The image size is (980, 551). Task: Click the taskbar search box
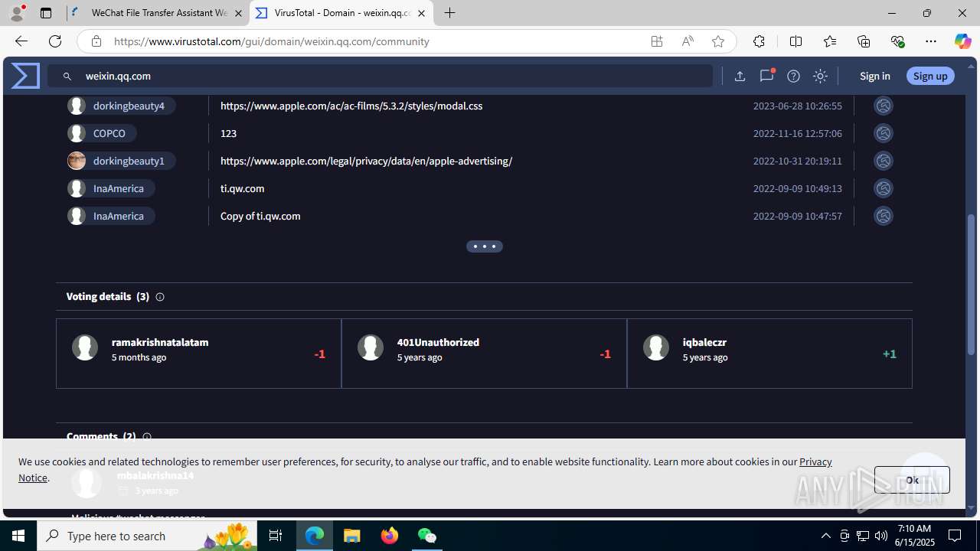click(147, 536)
